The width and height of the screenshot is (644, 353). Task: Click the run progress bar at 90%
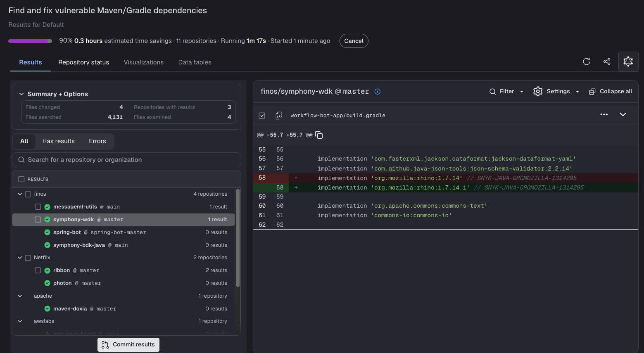coord(30,41)
